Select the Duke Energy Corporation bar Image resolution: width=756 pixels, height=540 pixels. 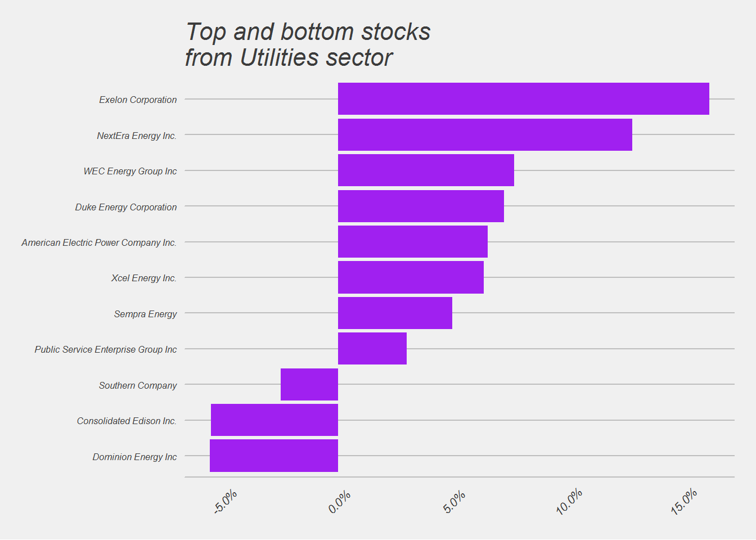421,206
